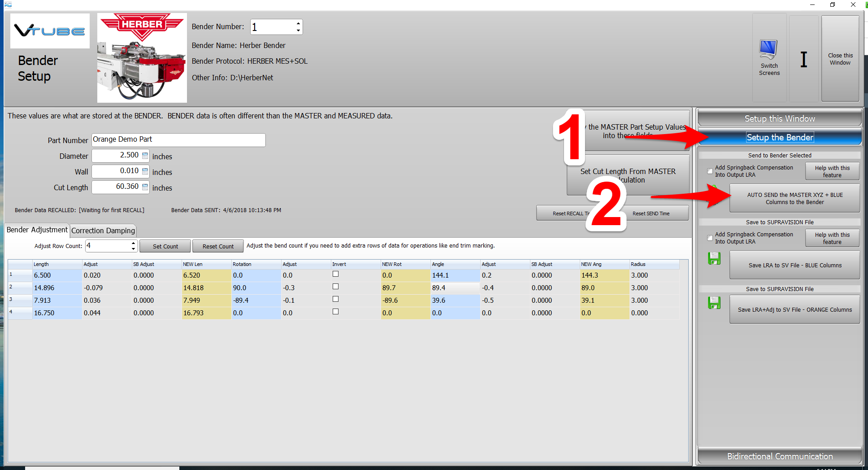Open the calculator icon in Wall field
Viewport: 868px width, 470px height.
tap(145, 171)
